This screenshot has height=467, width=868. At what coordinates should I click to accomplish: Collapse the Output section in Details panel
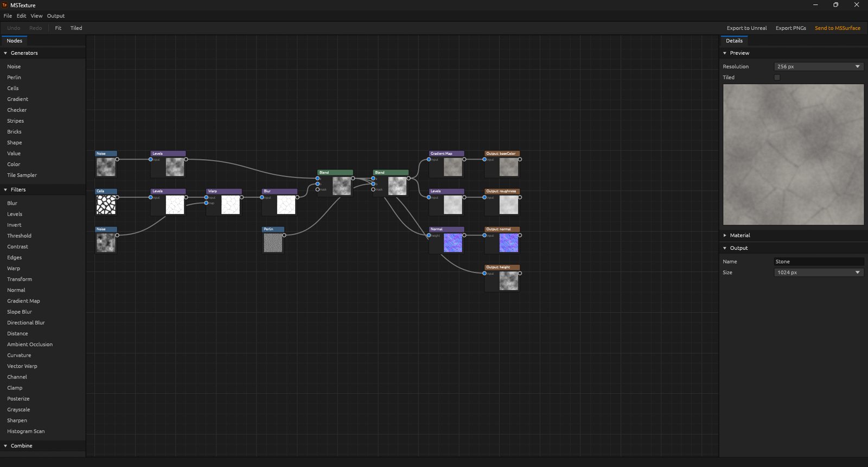[x=725, y=248]
